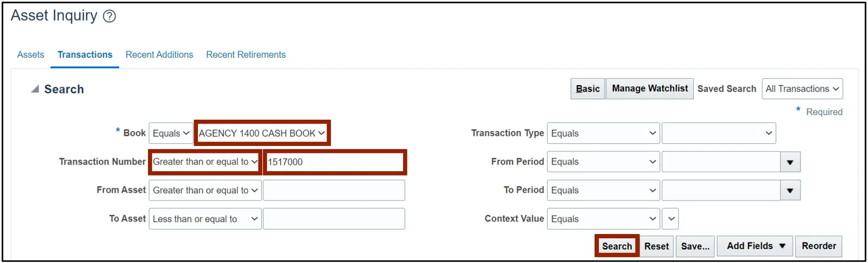Select the Recent Additions tab

pos(159,55)
